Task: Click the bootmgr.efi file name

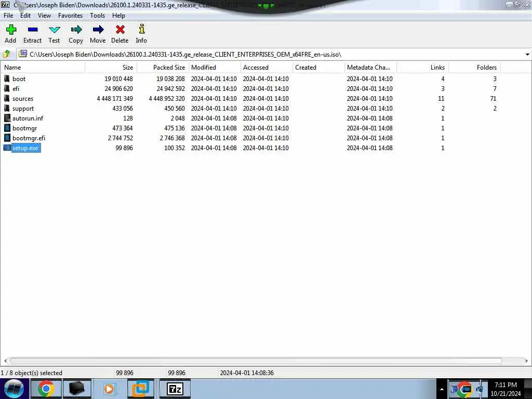Action: (29, 138)
